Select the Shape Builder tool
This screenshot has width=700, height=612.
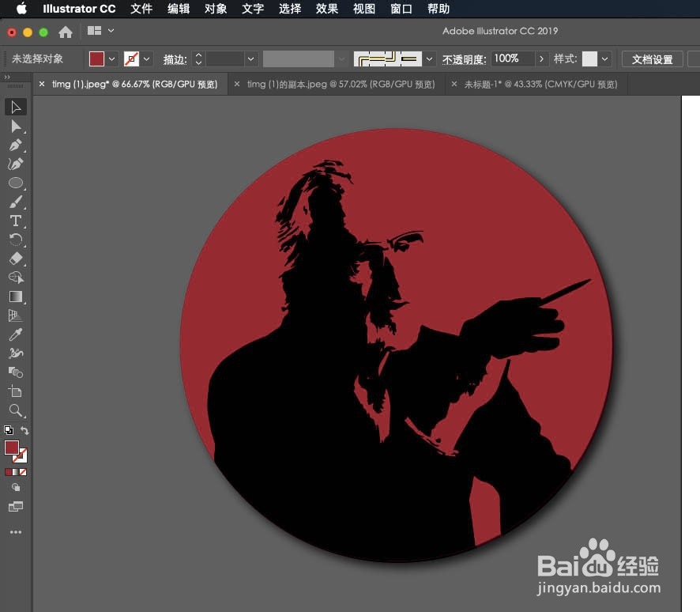click(16, 278)
